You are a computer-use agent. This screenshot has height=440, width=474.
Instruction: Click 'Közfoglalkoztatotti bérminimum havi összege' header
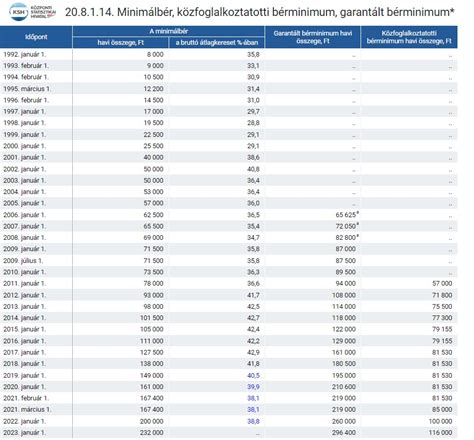tap(409, 37)
